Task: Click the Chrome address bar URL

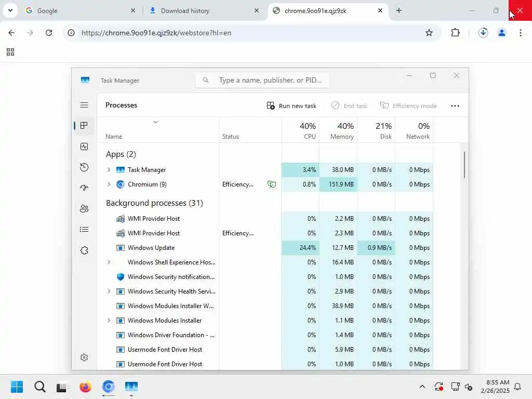Action: (x=156, y=33)
